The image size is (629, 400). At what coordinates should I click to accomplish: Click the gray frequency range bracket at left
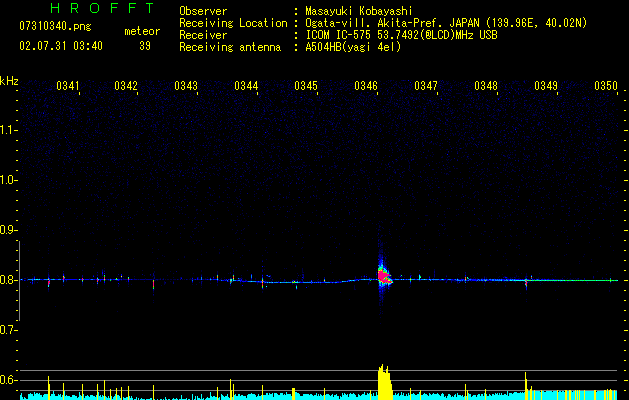pyautogui.click(x=20, y=280)
